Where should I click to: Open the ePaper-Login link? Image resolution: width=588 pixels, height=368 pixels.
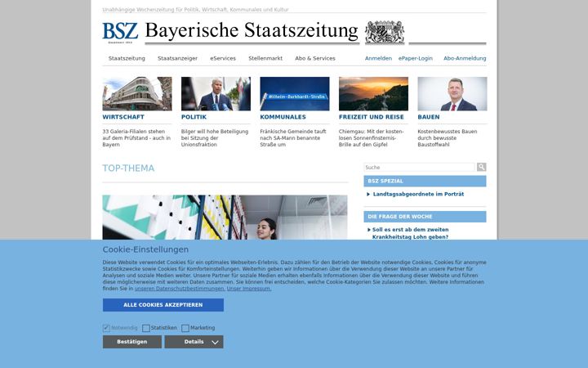pyautogui.click(x=416, y=58)
